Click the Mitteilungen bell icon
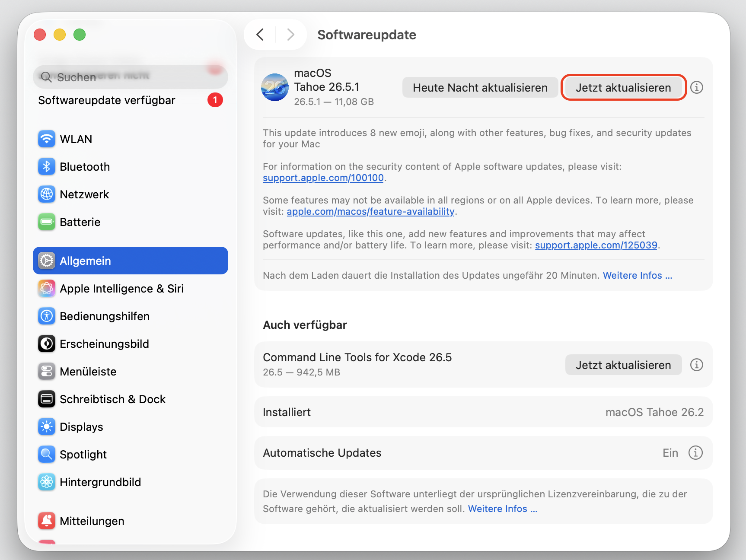This screenshot has width=746, height=560. [x=47, y=521]
